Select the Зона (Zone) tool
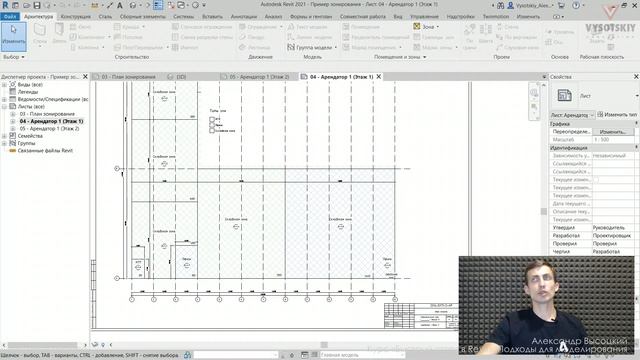Screen dimensions: 640x360 pos(424,27)
